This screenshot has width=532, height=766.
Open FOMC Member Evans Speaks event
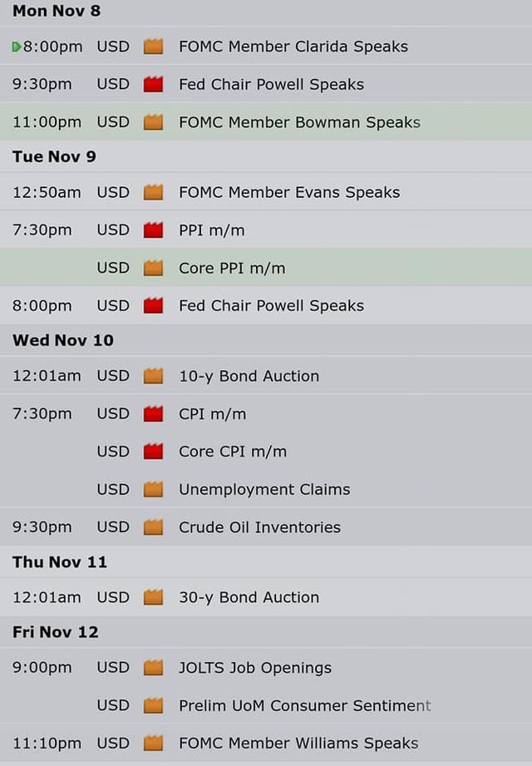(266, 192)
